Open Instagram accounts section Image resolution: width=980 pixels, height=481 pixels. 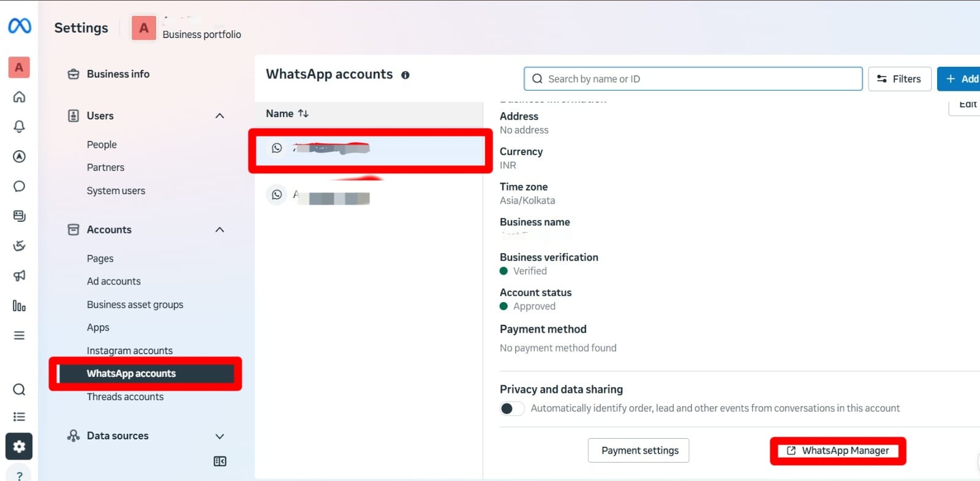click(129, 350)
